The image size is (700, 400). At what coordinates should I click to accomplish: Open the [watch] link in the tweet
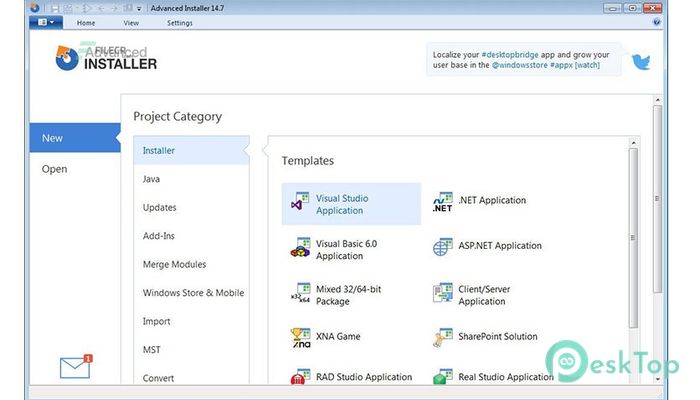point(587,65)
